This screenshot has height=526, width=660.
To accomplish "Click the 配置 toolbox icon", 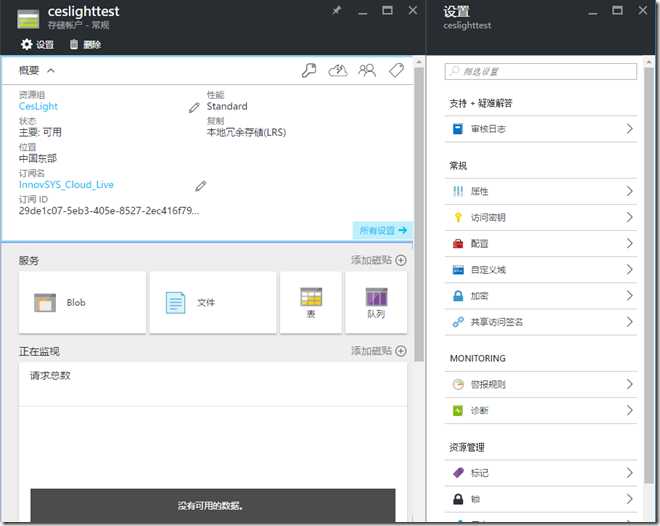I will [458, 244].
